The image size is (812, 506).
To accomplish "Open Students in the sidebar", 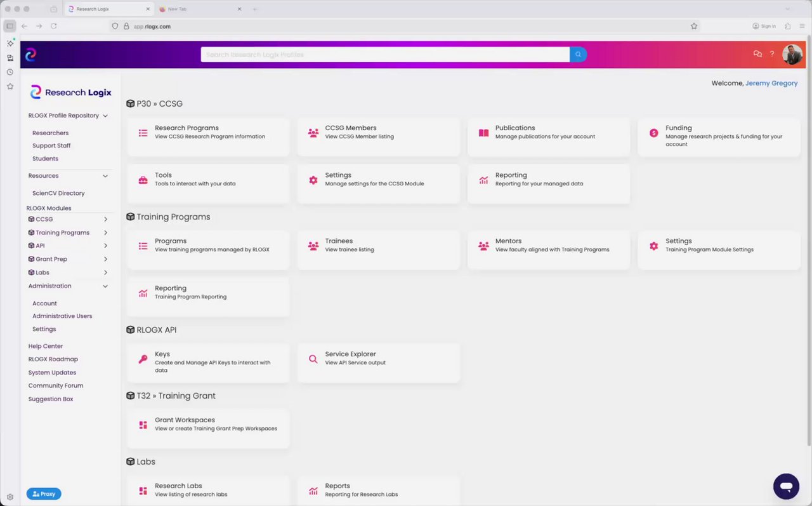I will [45, 159].
